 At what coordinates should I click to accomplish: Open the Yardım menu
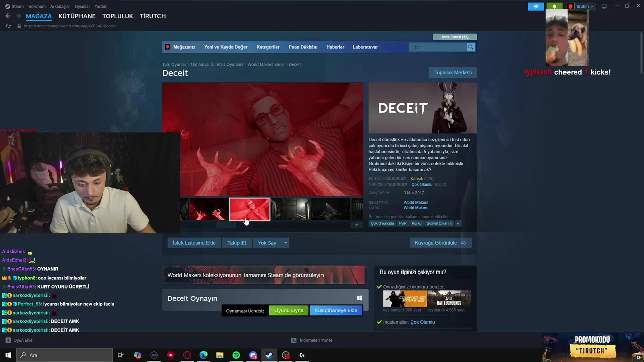click(x=101, y=6)
